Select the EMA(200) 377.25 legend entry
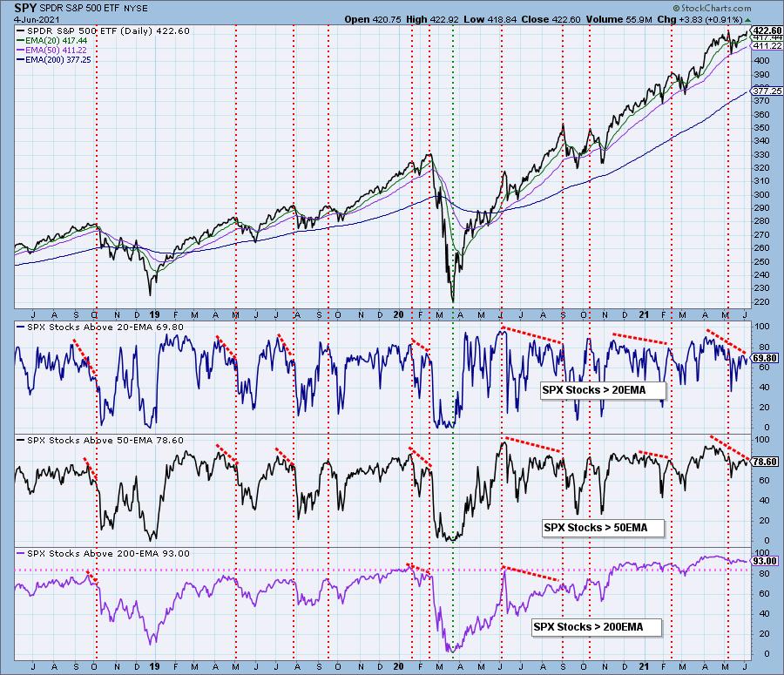The image size is (784, 675). pos(53,59)
